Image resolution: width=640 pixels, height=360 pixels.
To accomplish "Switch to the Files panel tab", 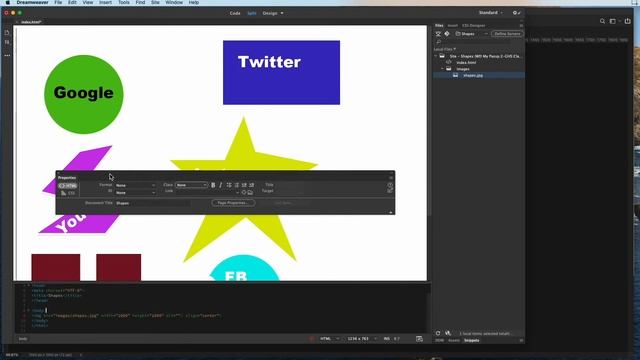I will (439, 25).
